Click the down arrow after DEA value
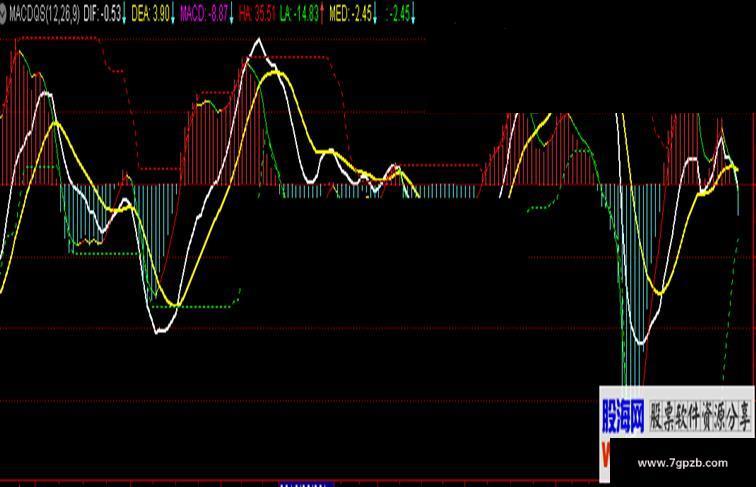This screenshot has width=756, height=487. click(x=173, y=14)
